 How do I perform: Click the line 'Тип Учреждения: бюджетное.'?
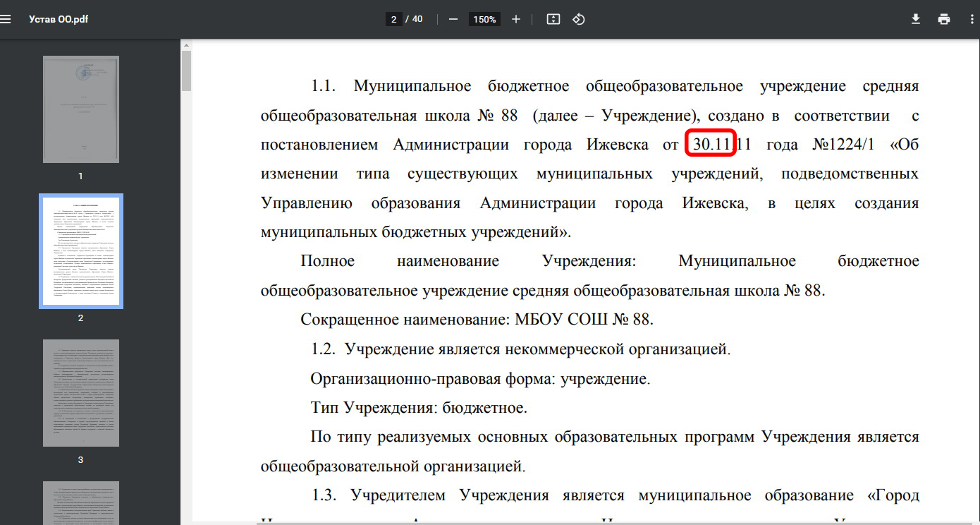[x=419, y=408]
